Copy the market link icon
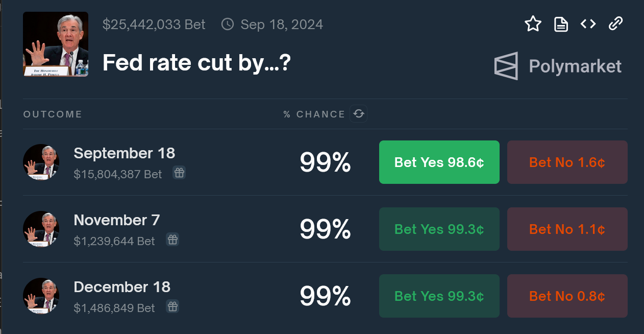 (x=615, y=23)
